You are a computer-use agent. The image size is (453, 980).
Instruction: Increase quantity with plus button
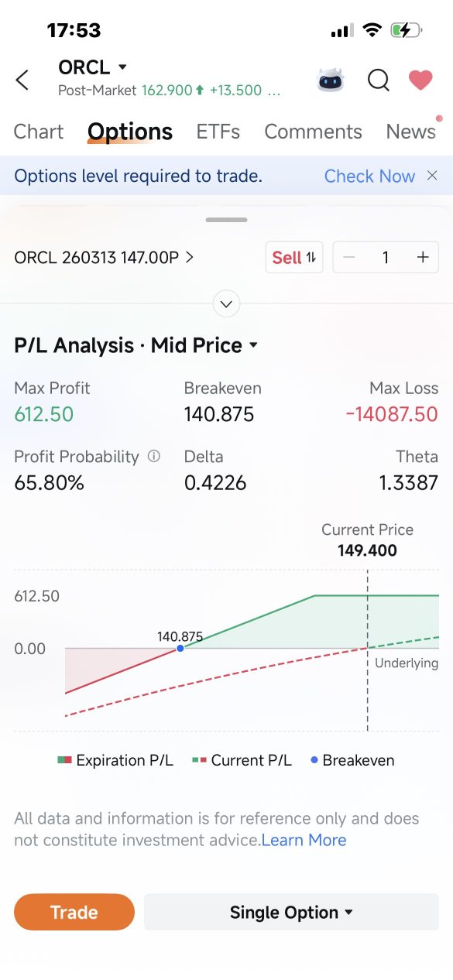(422, 258)
